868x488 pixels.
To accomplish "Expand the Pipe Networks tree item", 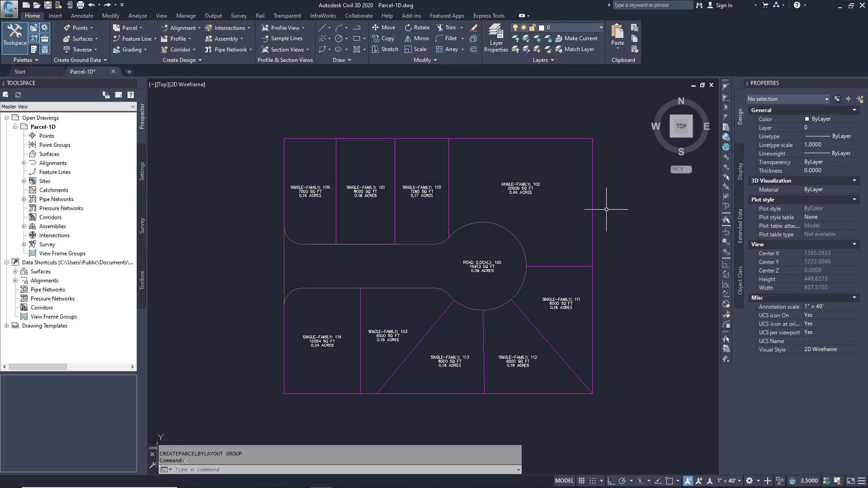I will 24,199.
